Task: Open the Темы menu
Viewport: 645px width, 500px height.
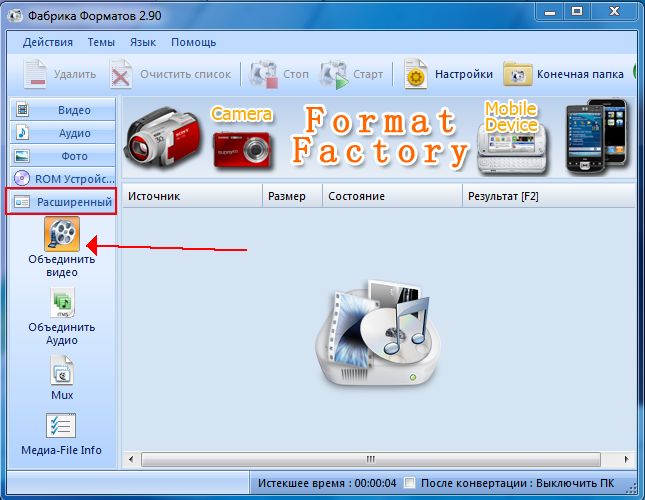Action: click(101, 42)
